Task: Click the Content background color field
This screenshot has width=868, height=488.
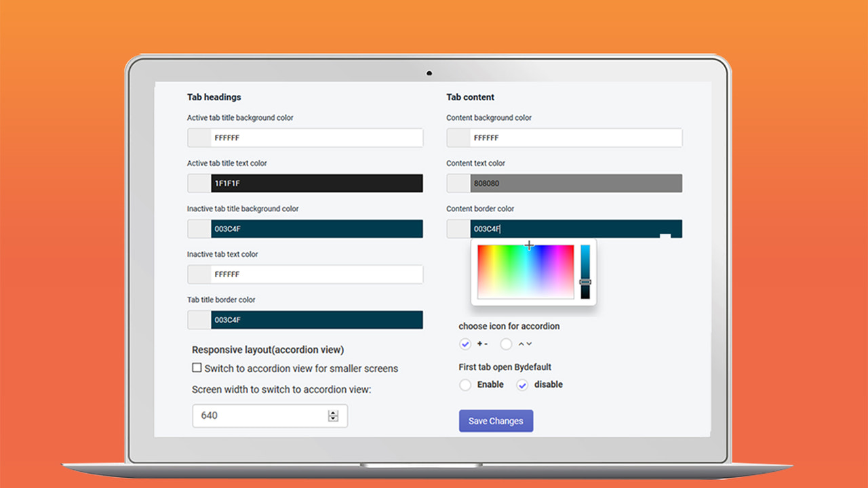Action: [576, 138]
